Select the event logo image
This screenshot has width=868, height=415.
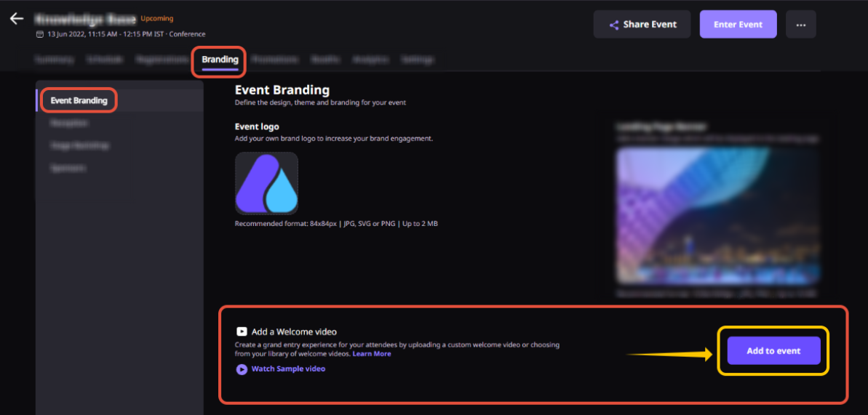click(x=267, y=183)
